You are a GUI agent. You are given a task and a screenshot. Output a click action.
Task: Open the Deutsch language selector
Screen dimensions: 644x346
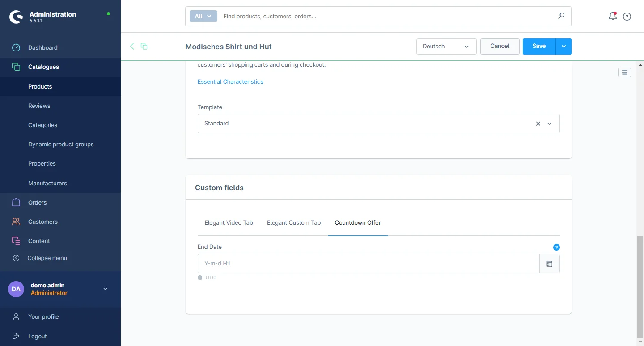click(x=446, y=47)
